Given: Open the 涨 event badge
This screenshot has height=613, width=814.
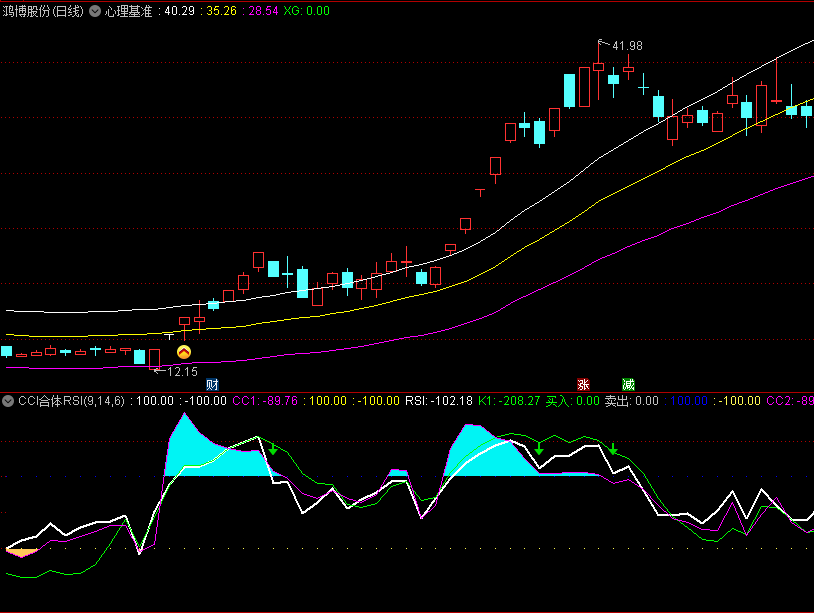Looking at the screenshot, I should click(x=584, y=385).
